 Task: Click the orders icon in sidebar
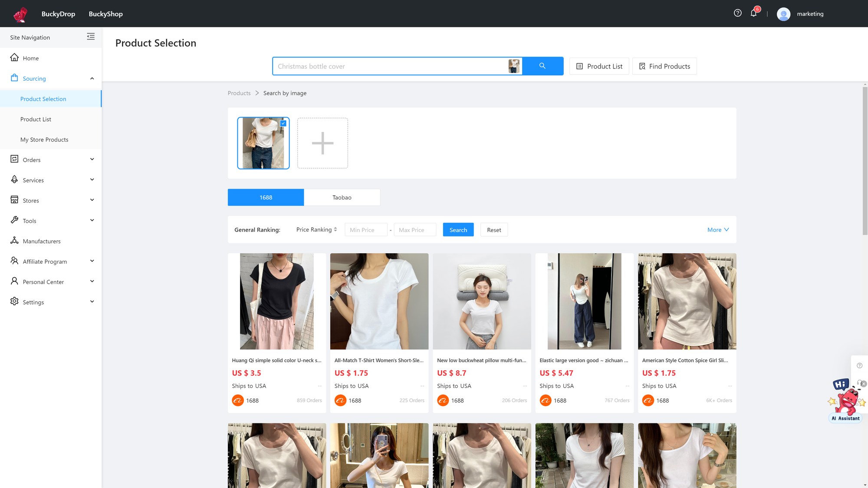[x=14, y=158]
